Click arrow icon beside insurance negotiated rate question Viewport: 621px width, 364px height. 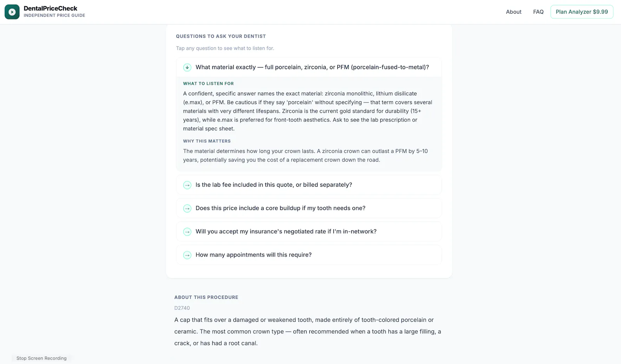(187, 232)
